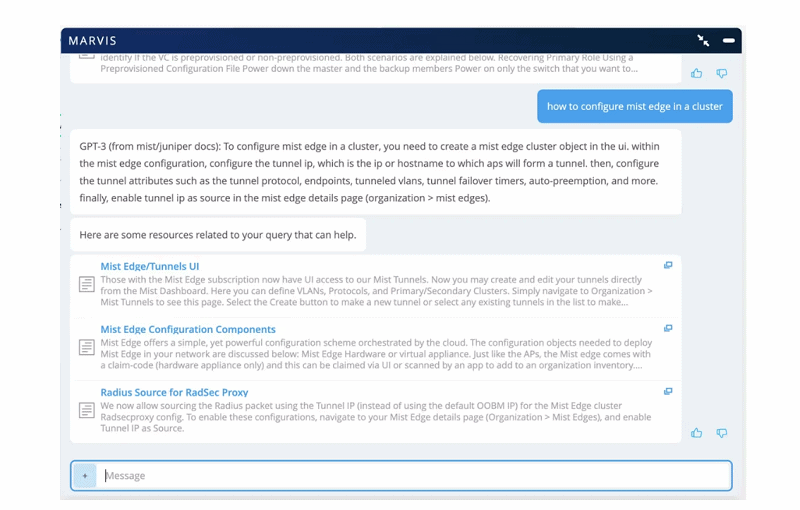
Task: Thumbs up the preprovisioned configuration answer
Action: (x=696, y=73)
